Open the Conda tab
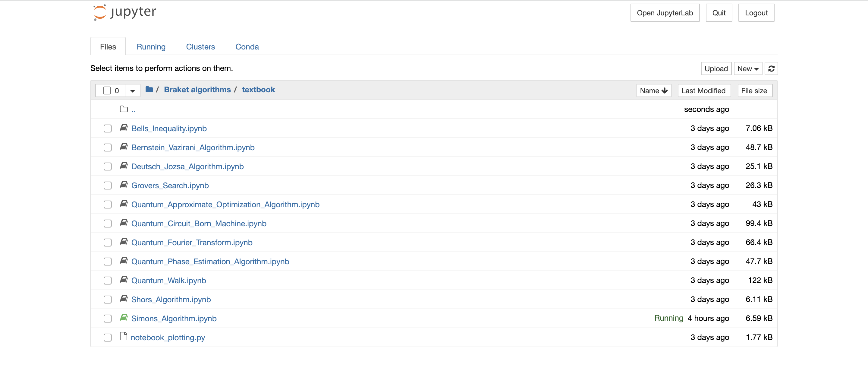Viewport: 868px width, 365px height. (x=247, y=46)
